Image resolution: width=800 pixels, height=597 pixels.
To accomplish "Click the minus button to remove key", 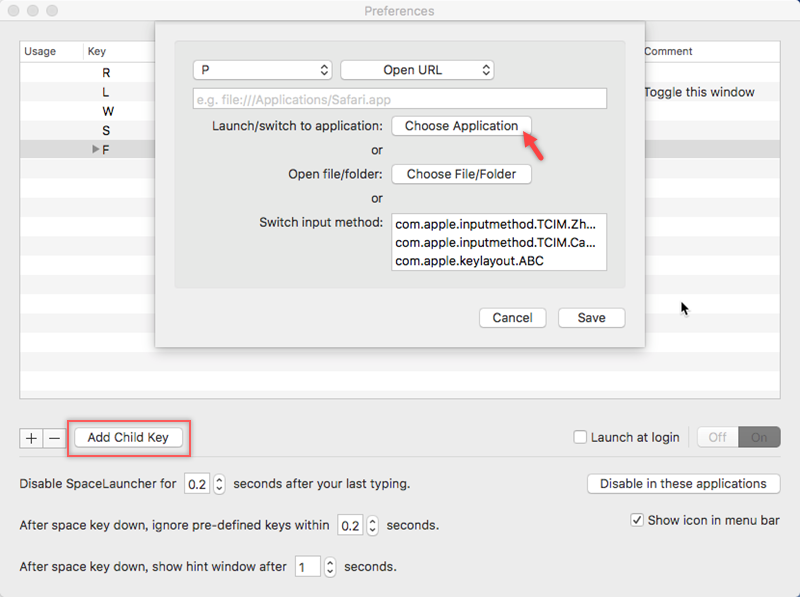I will pyautogui.click(x=54, y=438).
